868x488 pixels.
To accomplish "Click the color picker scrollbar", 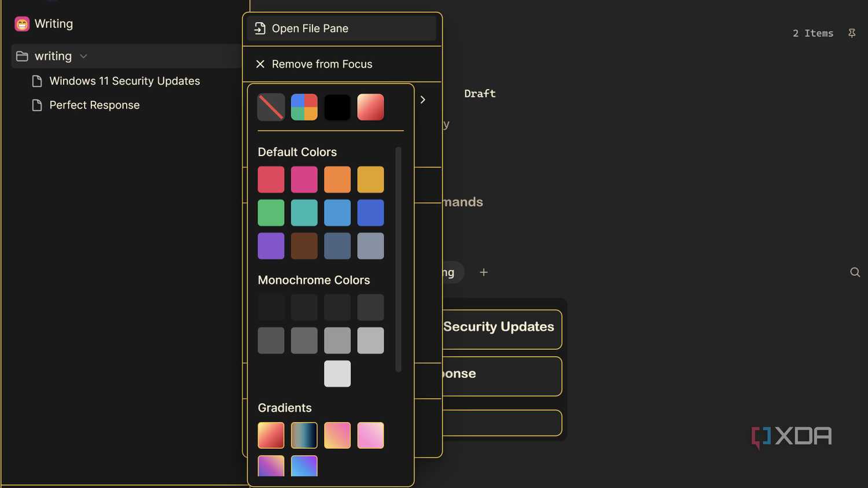I will click(x=398, y=260).
